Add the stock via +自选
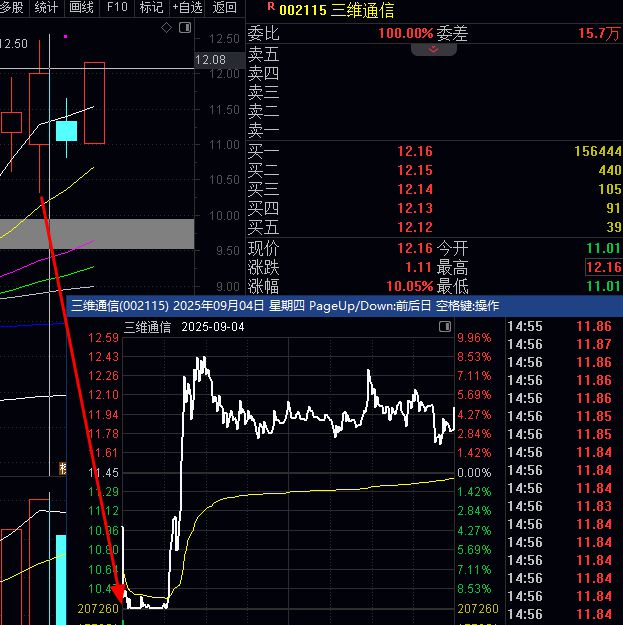623x625 pixels. pos(187,7)
